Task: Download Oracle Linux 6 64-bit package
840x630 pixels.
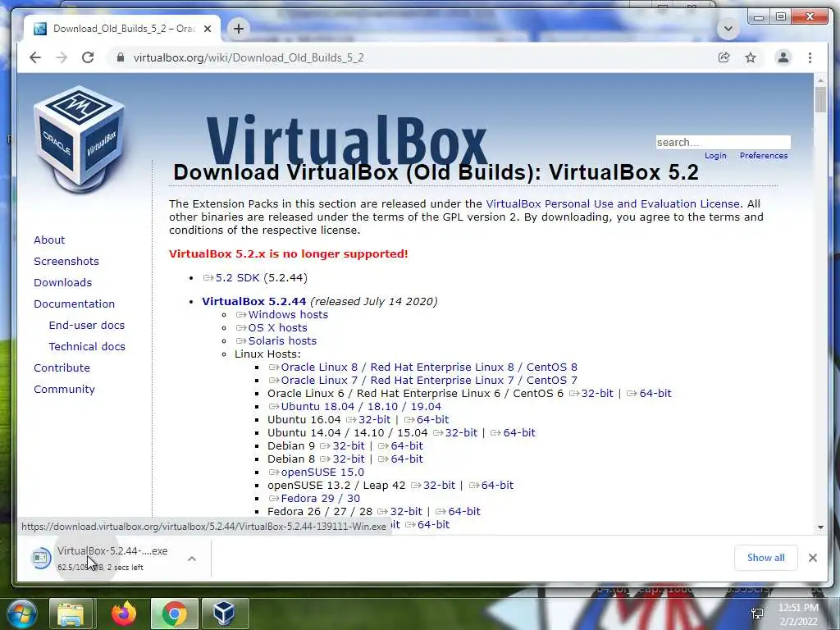Action: click(650, 393)
